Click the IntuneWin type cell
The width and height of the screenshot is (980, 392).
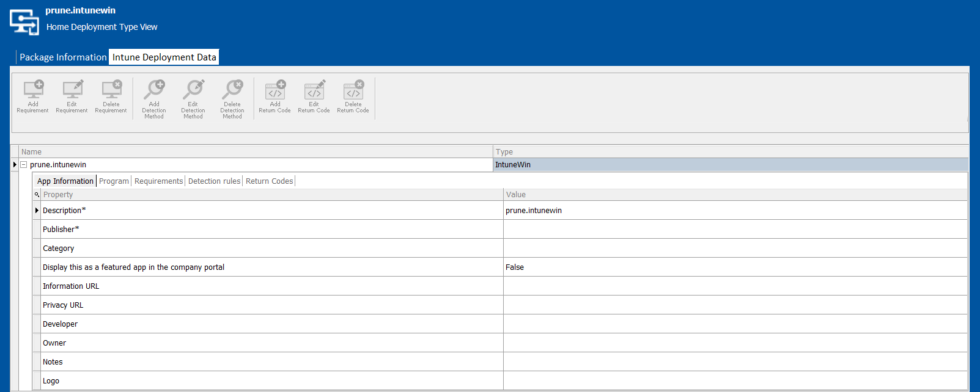[x=731, y=165]
